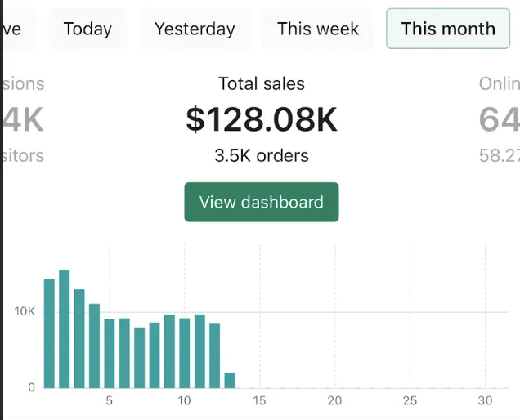Select the chart bar for day 12
This screenshot has width=520, height=420.
214,355
